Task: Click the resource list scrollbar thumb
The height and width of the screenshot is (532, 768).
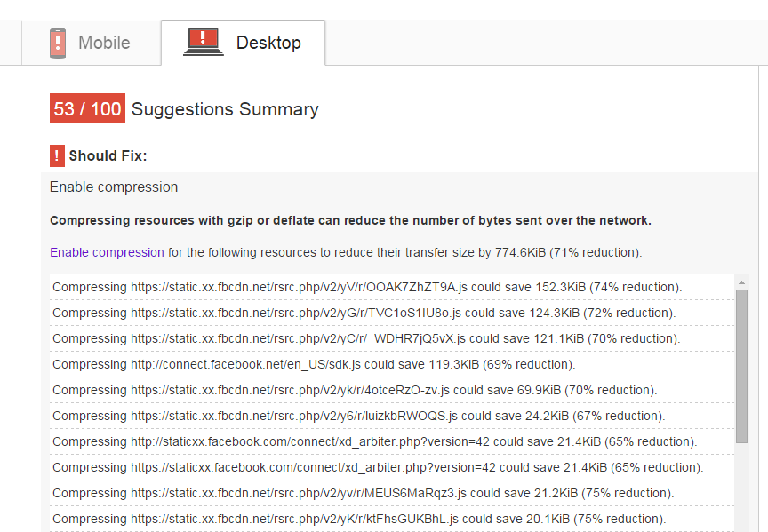Action: (741, 364)
